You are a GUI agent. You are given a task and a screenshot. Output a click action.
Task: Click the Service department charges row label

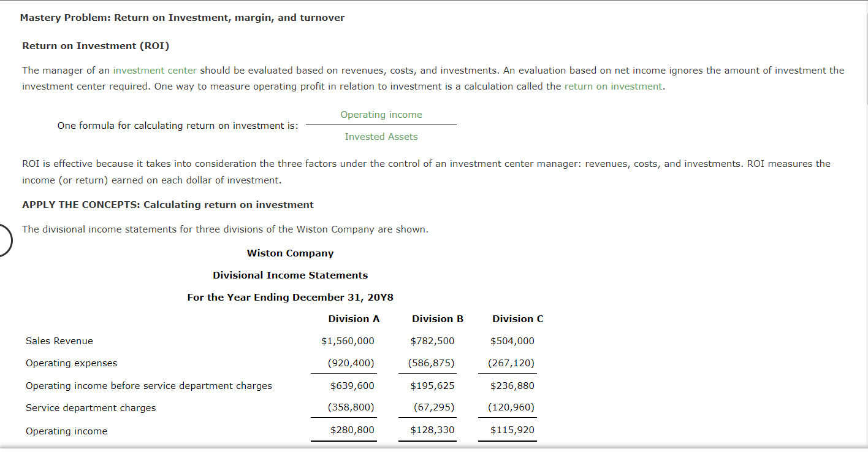[90, 407]
